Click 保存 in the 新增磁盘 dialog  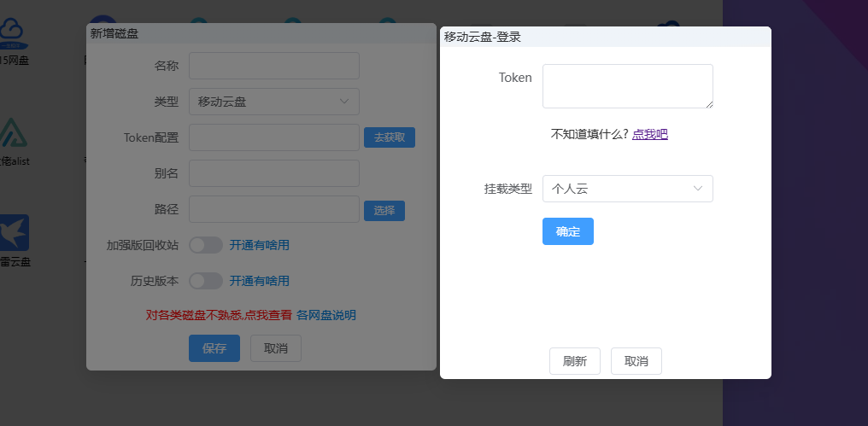[214, 348]
